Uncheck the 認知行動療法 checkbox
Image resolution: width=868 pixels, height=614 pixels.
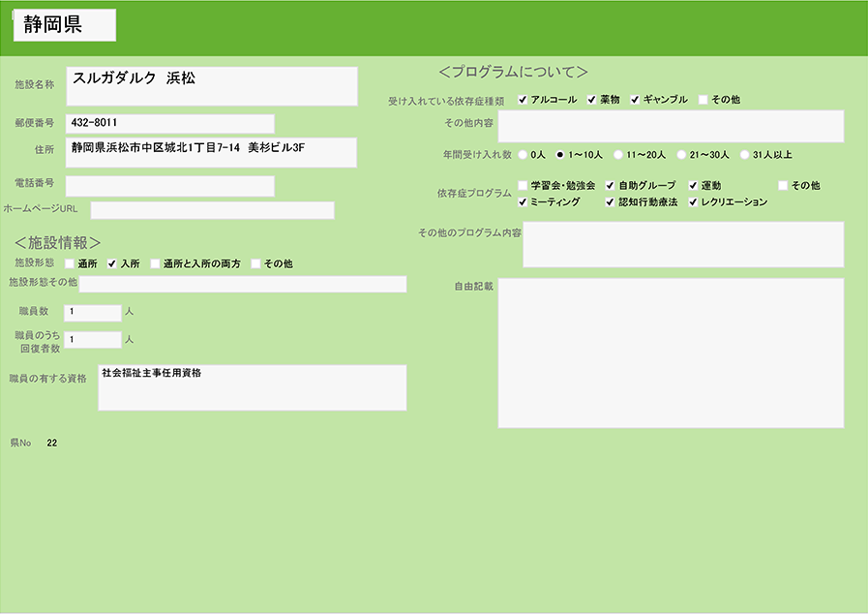click(x=611, y=202)
